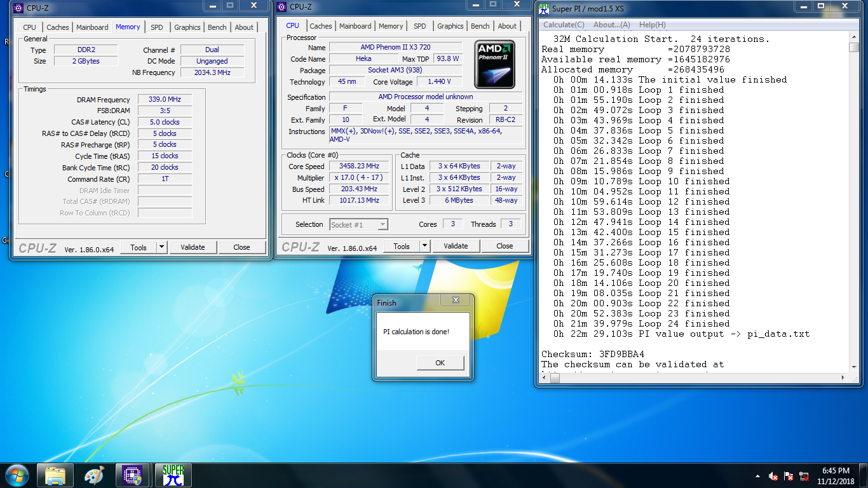Click the network status tray icon
Screen dimensions: 868x488
[x=804, y=476]
